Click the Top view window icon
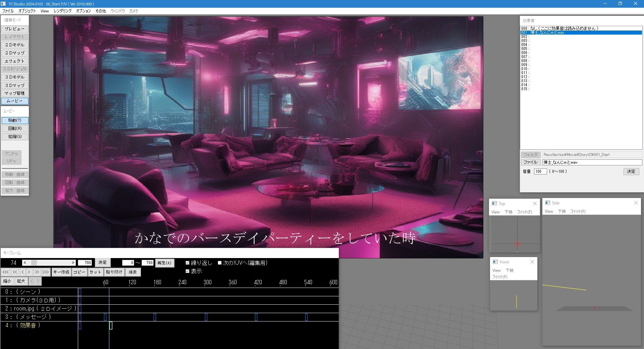This screenshot has width=644, height=349. click(494, 203)
